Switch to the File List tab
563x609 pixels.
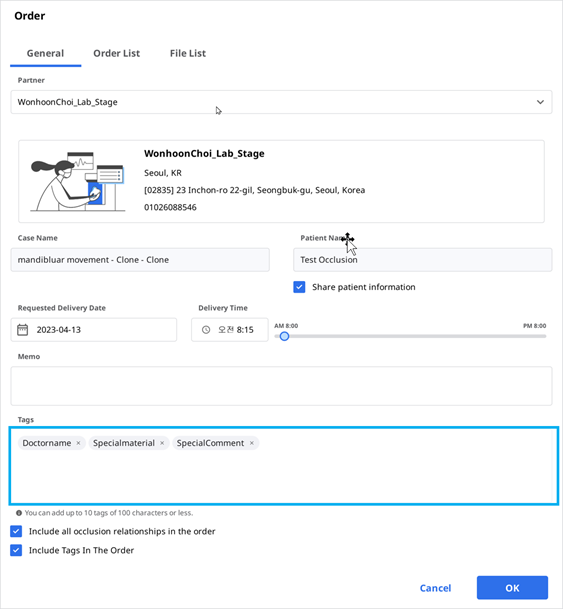[188, 54]
